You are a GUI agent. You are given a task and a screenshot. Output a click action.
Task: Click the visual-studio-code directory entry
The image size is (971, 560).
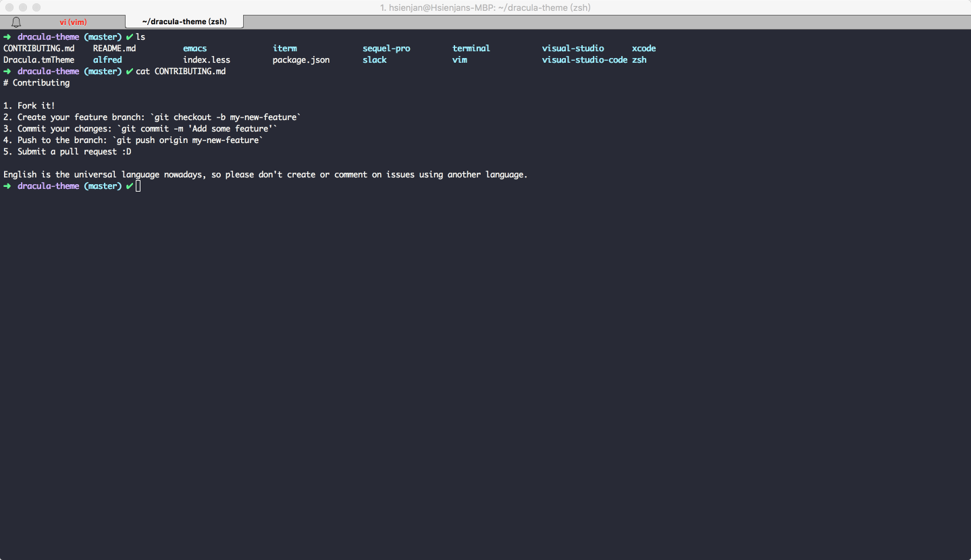tap(584, 60)
